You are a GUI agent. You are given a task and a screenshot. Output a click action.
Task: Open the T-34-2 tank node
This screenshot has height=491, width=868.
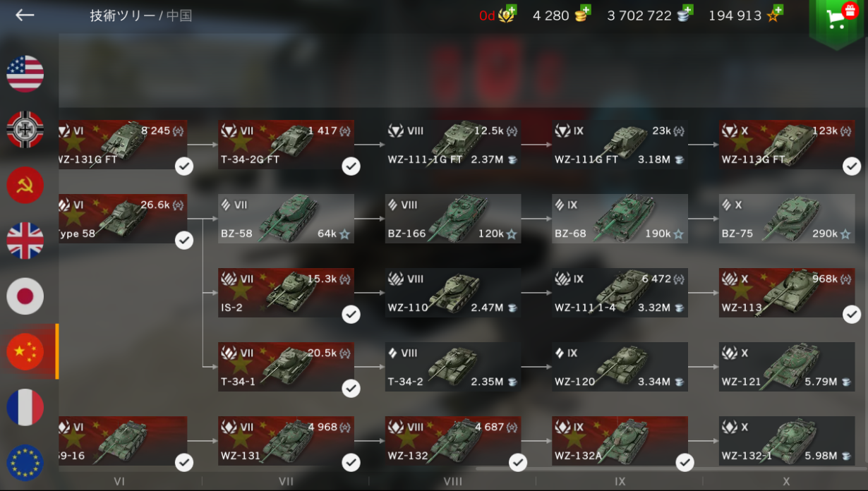point(453,367)
